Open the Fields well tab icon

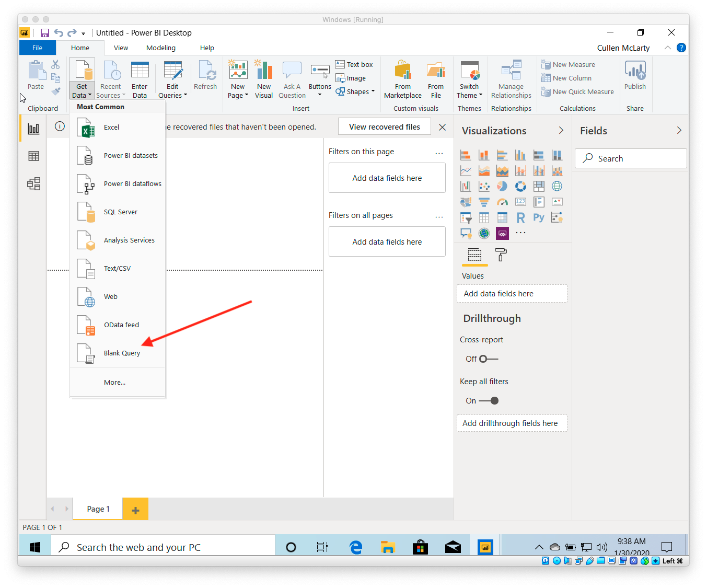(x=474, y=255)
